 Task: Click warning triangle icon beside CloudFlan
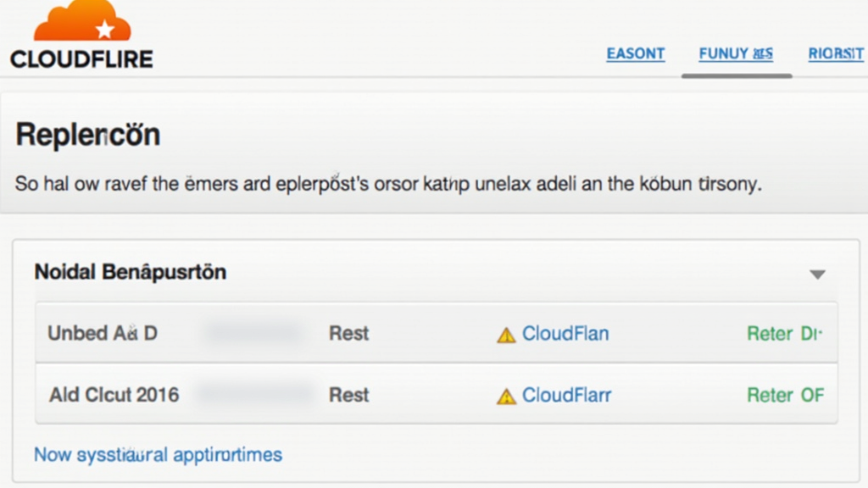tap(506, 335)
